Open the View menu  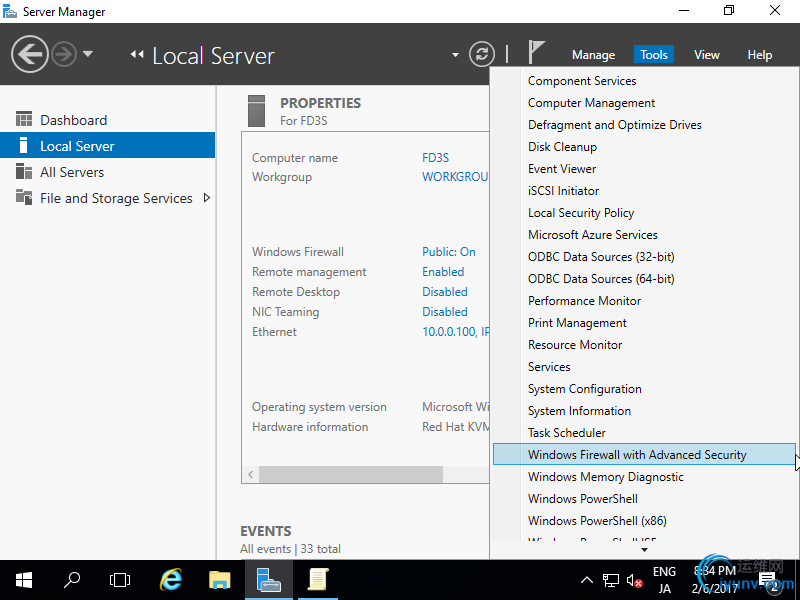click(707, 55)
